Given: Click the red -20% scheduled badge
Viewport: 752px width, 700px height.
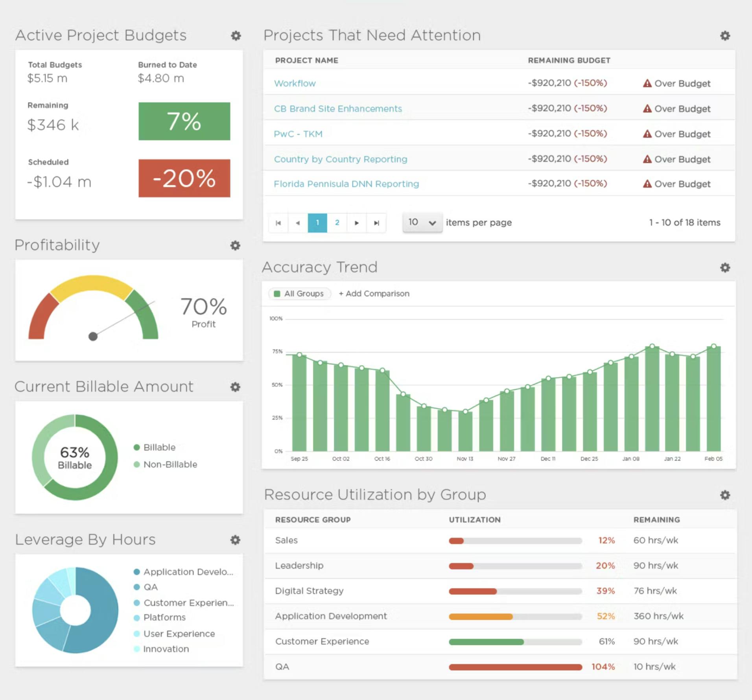Looking at the screenshot, I should pyautogui.click(x=184, y=178).
